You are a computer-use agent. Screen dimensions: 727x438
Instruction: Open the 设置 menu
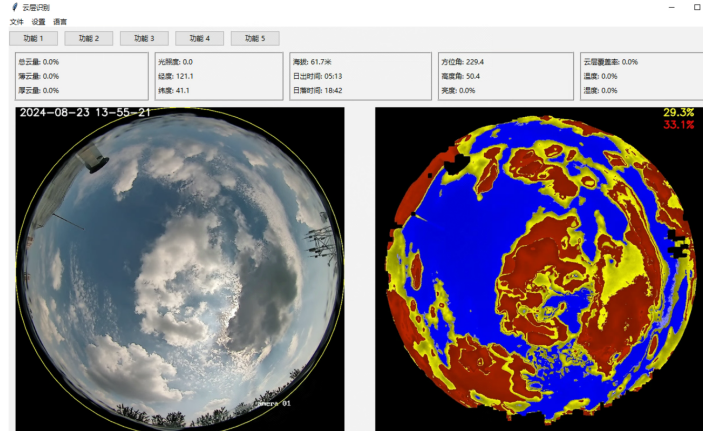click(38, 21)
